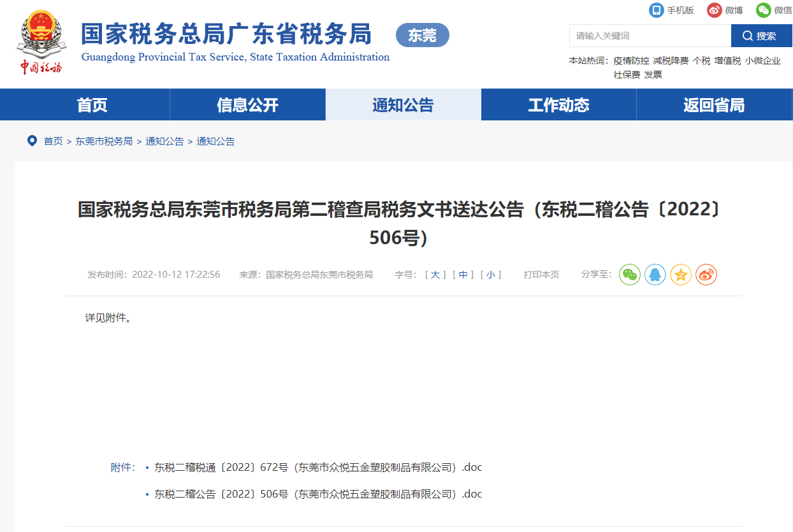This screenshot has width=793, height=532.
Task: Click the article headline text
Action: (x=399, y=223)
